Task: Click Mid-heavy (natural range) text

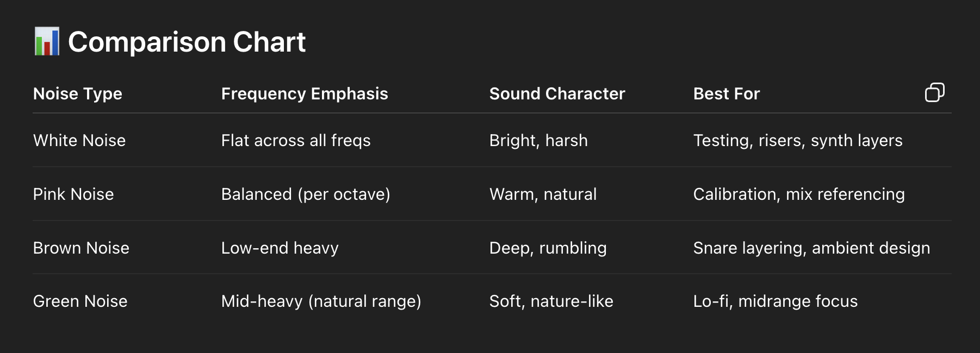Action: (321, 301)
